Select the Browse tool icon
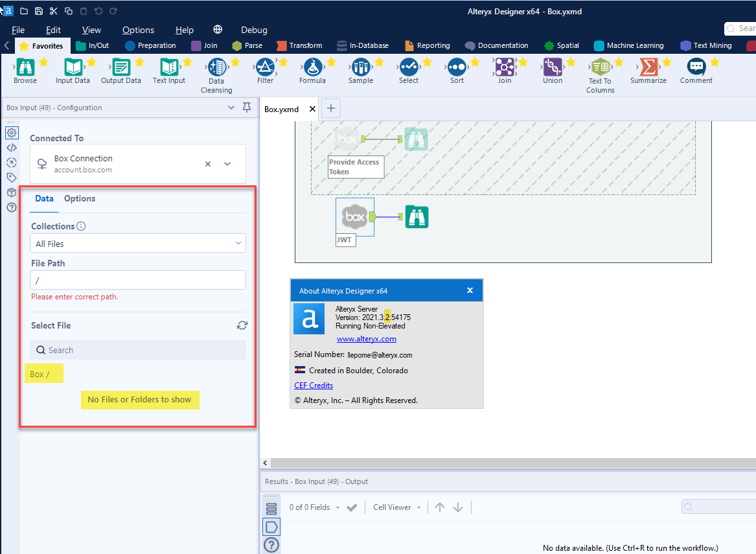The image size is (756, 554). 25,67
